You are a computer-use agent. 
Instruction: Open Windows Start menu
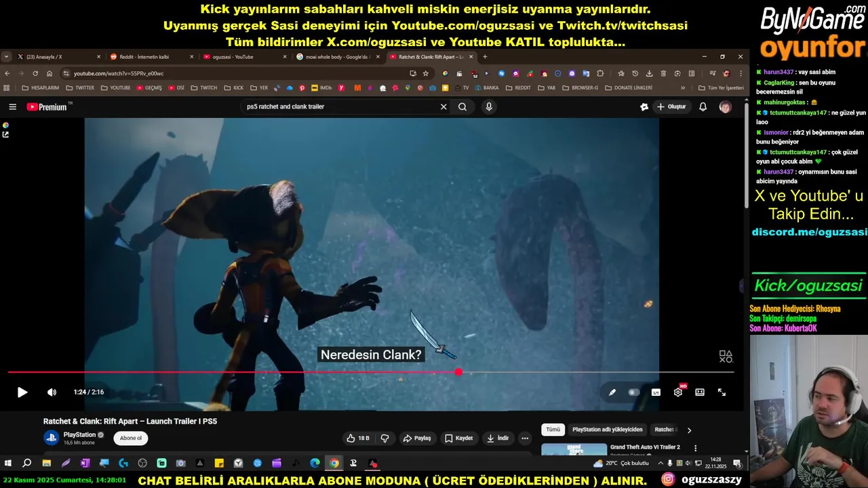[x=8, y=464]
